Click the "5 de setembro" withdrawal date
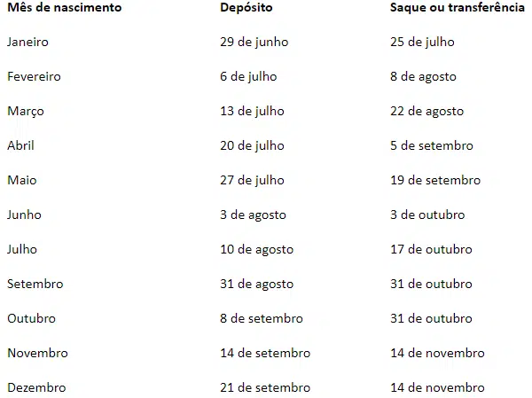 coord(432,145)
